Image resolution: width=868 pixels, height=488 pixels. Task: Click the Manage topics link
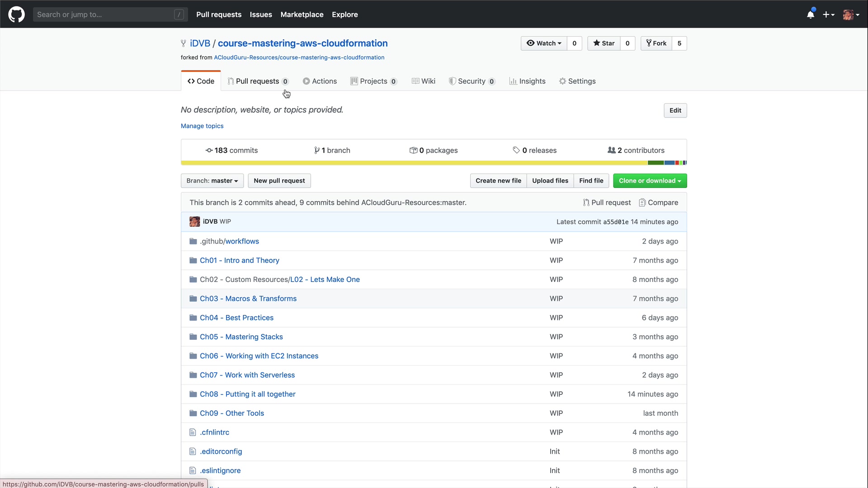pos(202,126)
